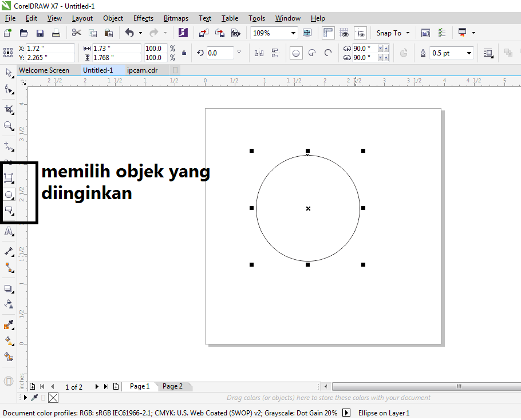Click the Paste clipboard icon
Viewport: 521px width, 420px height.
pyautogui.click(x=109, y=33)
